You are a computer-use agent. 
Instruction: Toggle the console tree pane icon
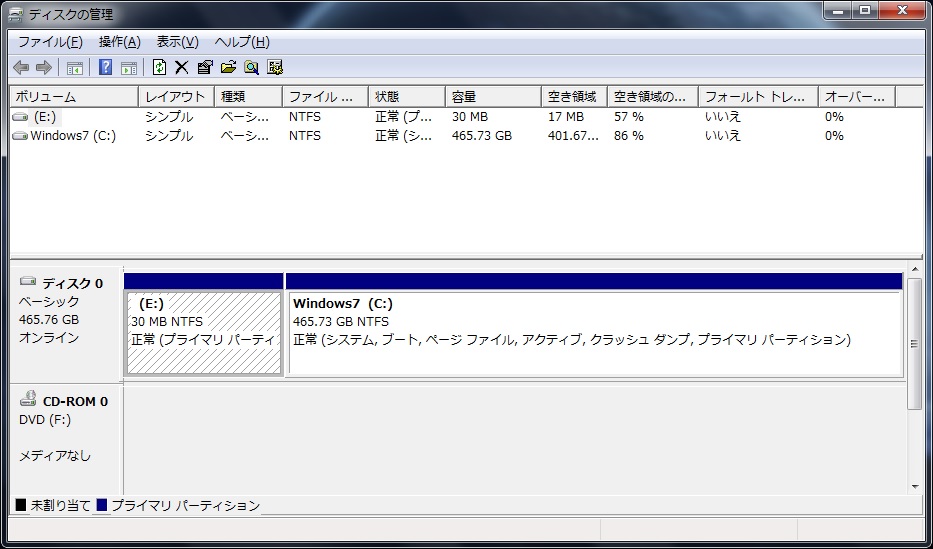pyautogui.click(x=74, y=68)
